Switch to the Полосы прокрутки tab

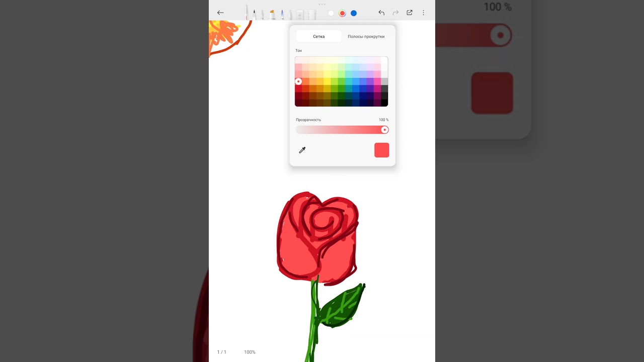(x=366, y=36)
